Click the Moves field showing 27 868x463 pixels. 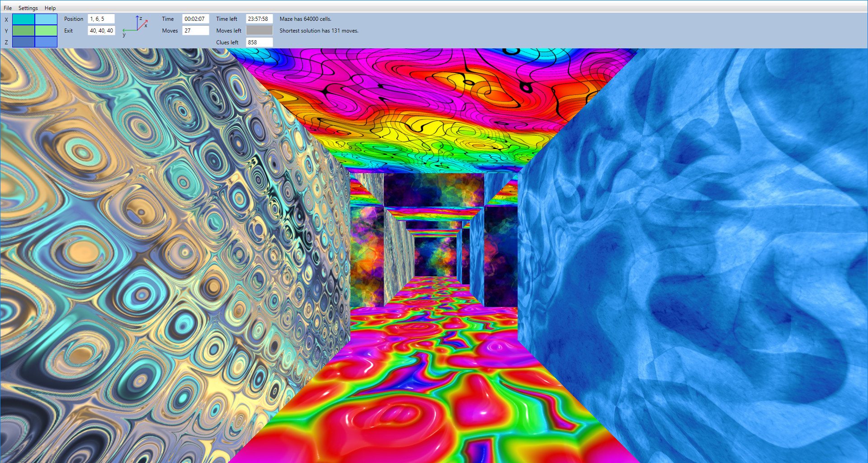[195, 30]
